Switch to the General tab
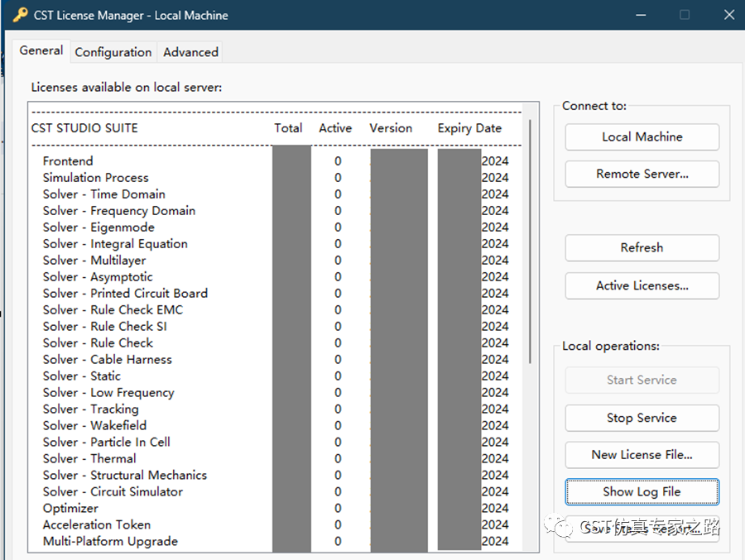This screenshot has height=560, width=745. (41, 50)
